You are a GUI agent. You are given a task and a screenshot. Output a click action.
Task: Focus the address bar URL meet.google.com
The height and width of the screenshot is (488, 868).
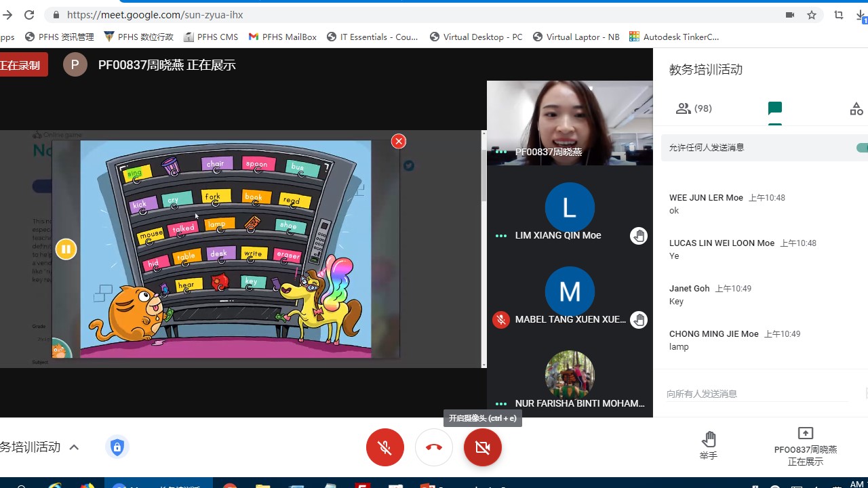point(155,15)
